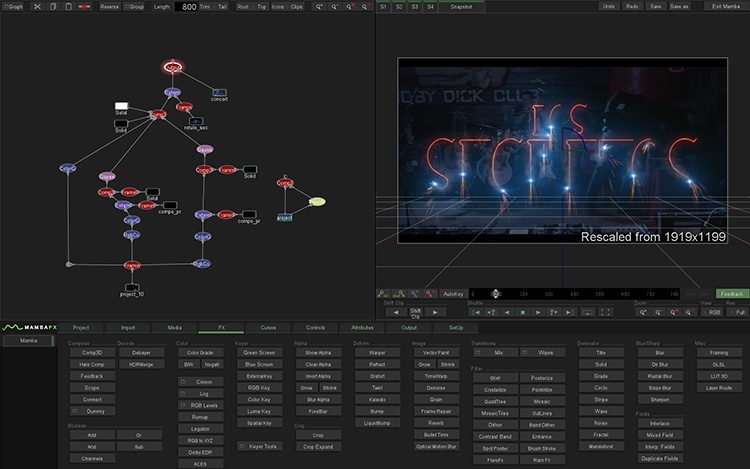The height and width of the screenshot is (469, 750).
Task: Select the highlighted red root node at graph top
Action: 173,67
